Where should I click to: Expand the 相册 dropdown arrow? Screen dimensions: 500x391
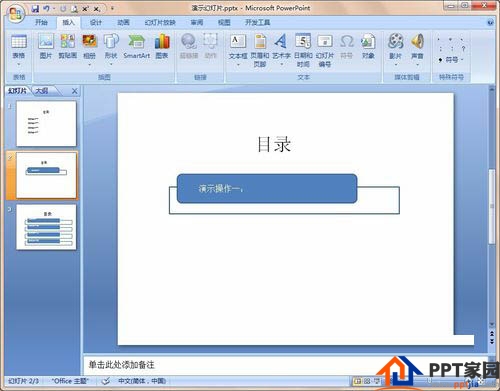[x=89, y=64]
